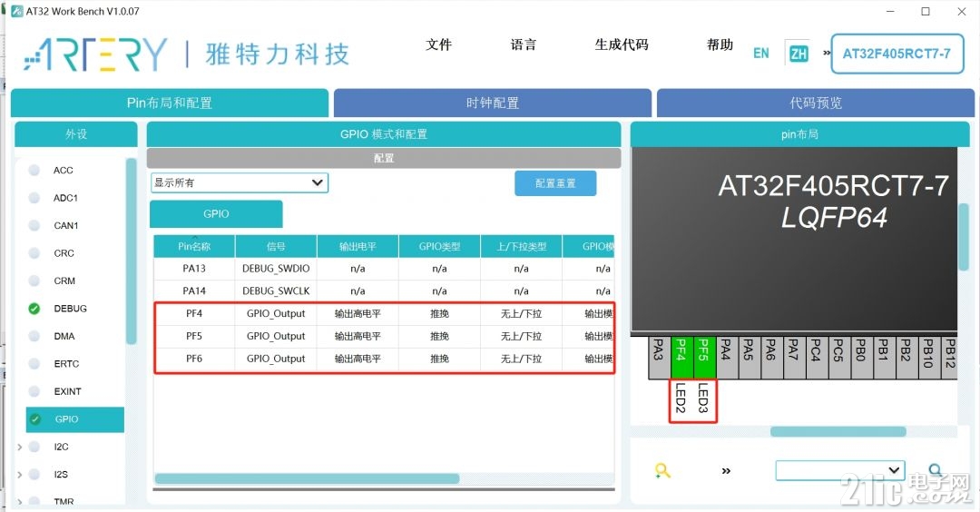Click DEBUG_SWDIO signal cell
This screenshot has width=980, height=512.
pos(276,268)
